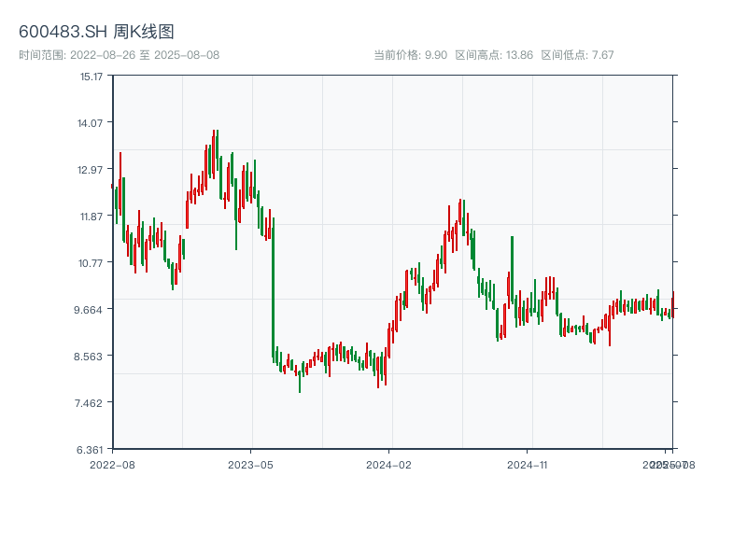Click the tall green candlestick of the mid-2023 drop
This screenshot has height=560, width=747.
coord(273,288)
